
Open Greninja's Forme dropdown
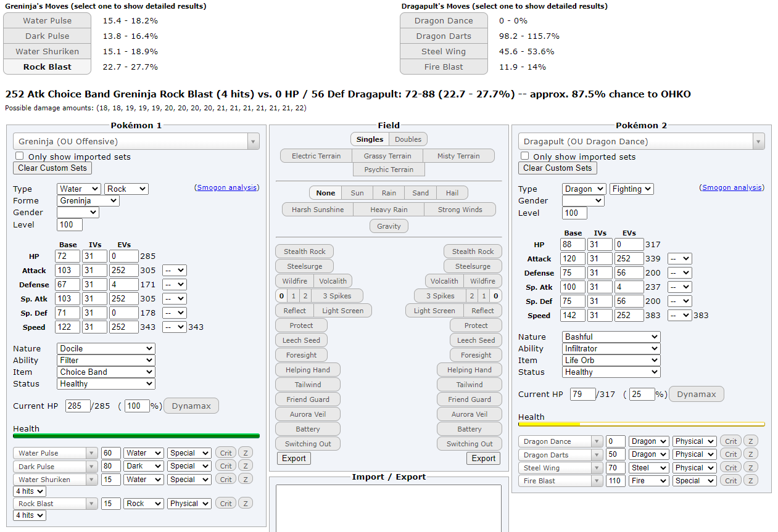coord(88,200)
